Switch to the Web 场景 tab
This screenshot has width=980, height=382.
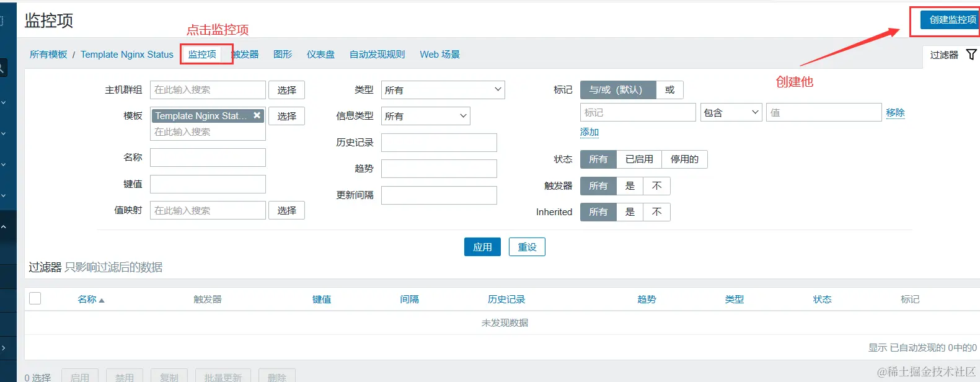click(x=439, y=55)
